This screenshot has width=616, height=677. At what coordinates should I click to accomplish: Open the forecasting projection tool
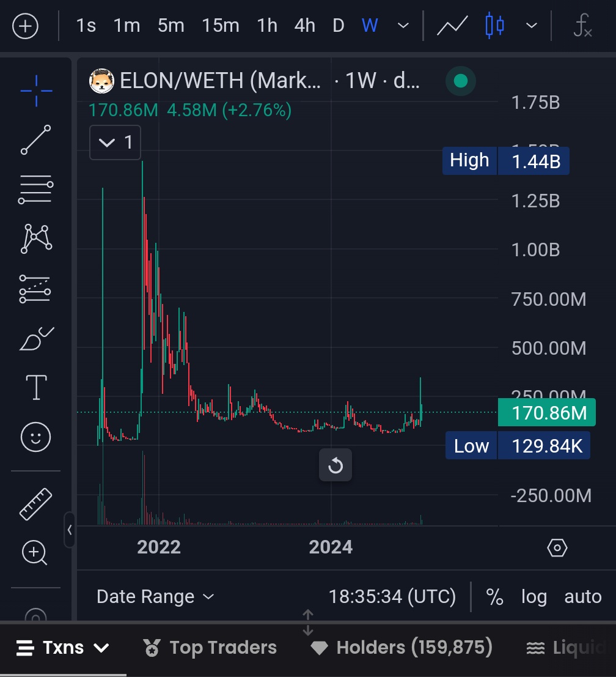click(35, 289)
